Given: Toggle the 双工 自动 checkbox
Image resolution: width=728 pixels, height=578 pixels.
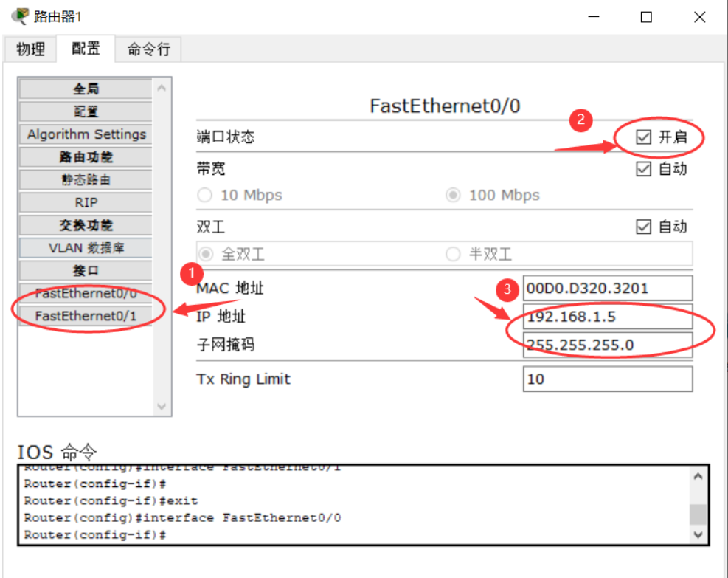Looking at the screenshot, I should (643, 227).
